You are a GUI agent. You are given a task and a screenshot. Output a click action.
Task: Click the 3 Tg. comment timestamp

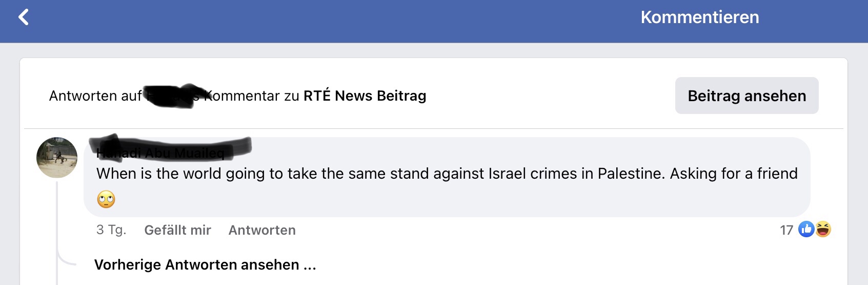click(111, 230)
